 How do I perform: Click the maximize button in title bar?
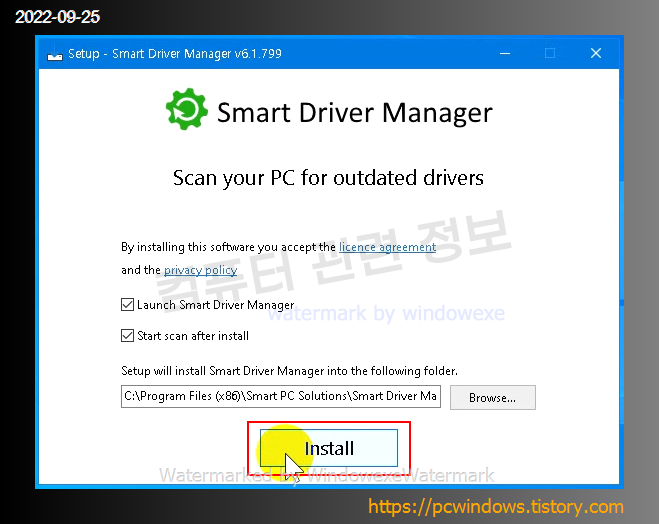[550, 53]
